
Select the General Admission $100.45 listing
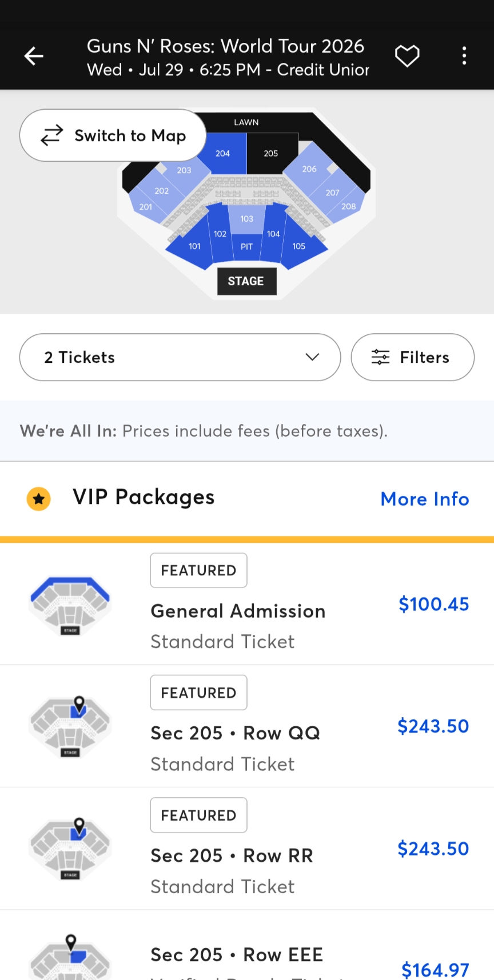click(238, 611)
